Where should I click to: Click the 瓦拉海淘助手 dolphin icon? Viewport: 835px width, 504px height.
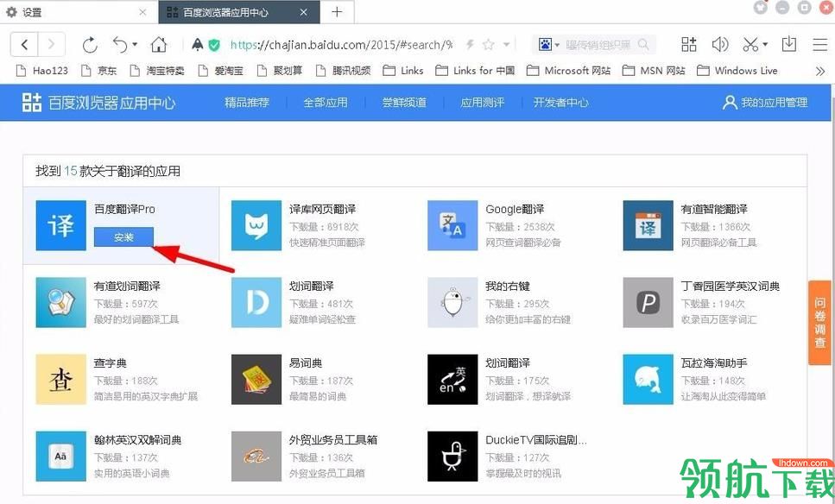[x=648, y=380]
